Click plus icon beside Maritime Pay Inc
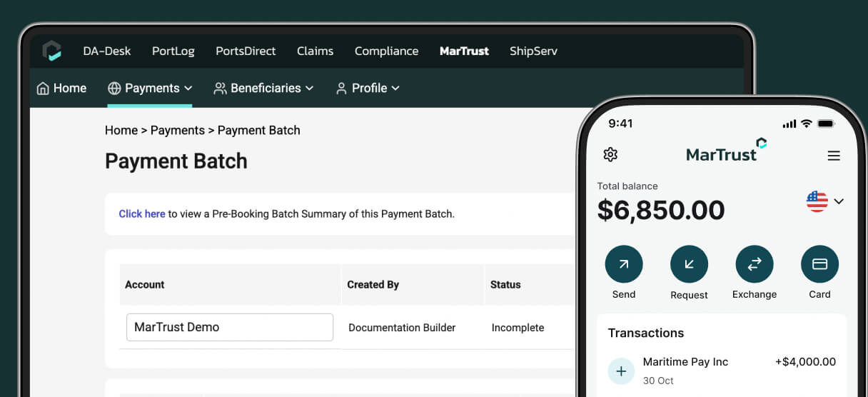The width and height of the screenshot is (868, 397). pos(620,371)
